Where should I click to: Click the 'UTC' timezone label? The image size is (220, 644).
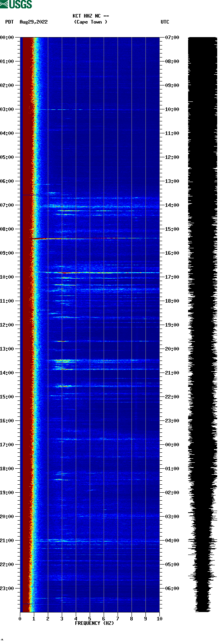point(165,22)
